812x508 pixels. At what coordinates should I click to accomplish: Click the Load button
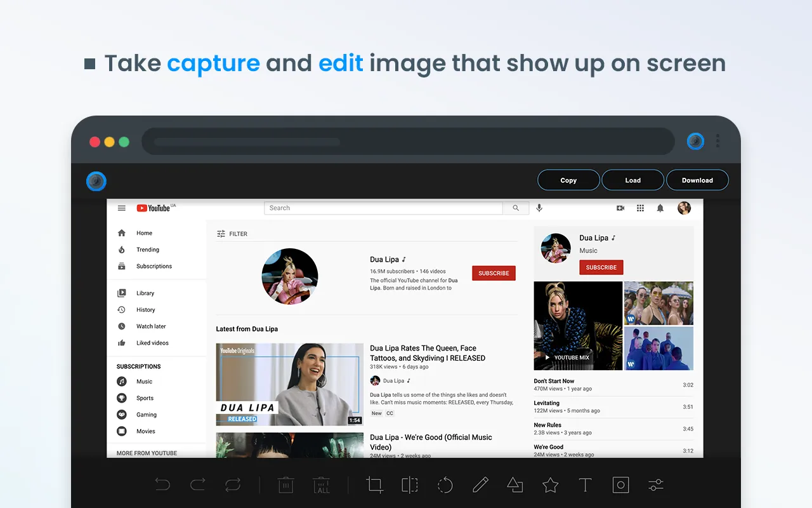pos(633,180)
